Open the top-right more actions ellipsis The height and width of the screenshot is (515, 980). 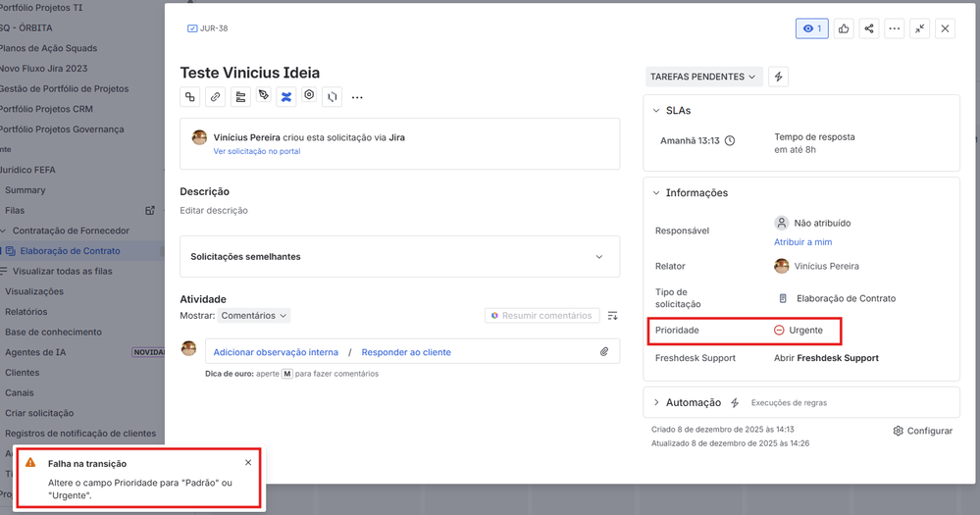pos(895,28)
